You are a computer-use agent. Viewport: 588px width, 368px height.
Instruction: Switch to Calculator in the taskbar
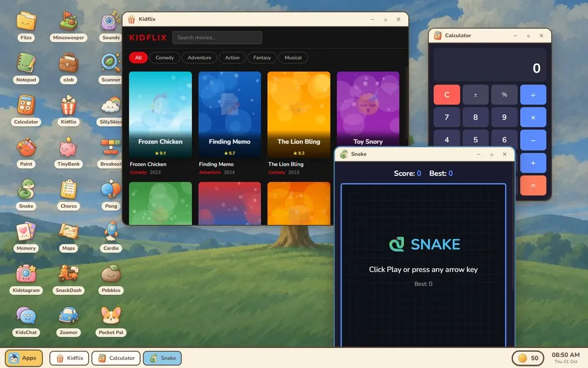(x=116, y=358)
